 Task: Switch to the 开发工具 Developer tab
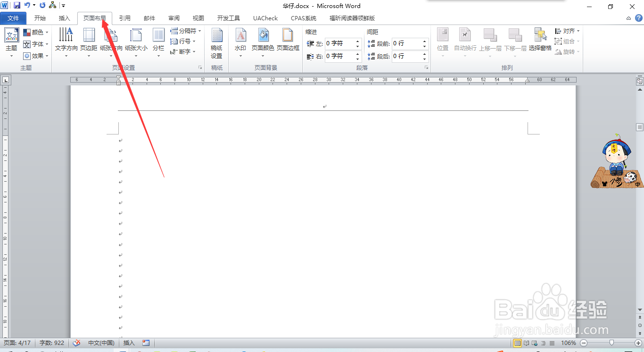coord(229,18)
